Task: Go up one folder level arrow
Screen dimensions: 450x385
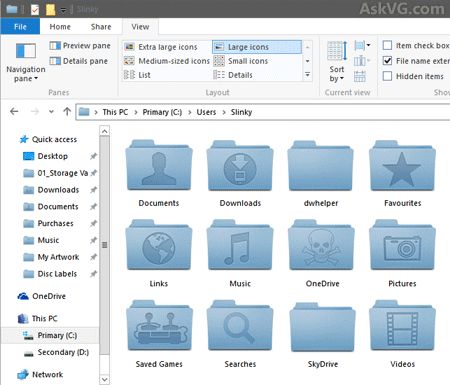Action: coord(67,111)
